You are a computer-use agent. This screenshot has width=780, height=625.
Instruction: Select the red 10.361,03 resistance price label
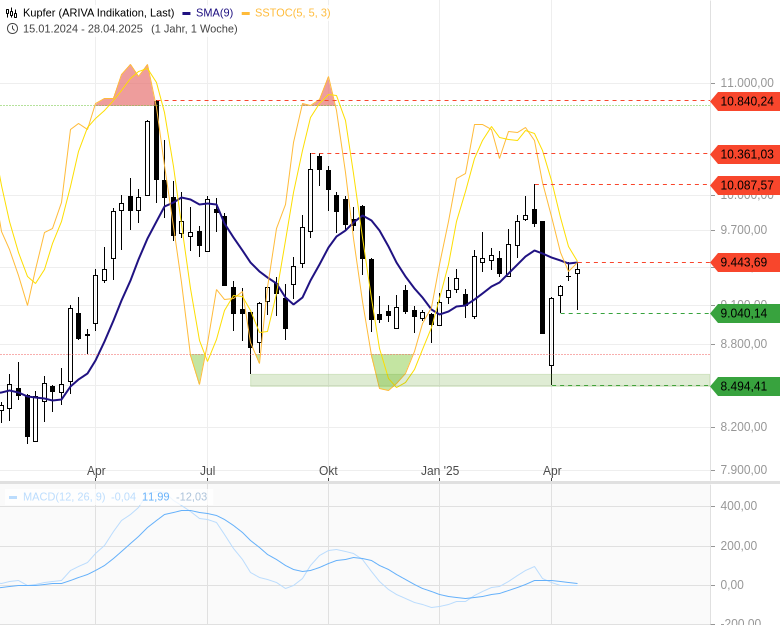click(x=745, y=154)
